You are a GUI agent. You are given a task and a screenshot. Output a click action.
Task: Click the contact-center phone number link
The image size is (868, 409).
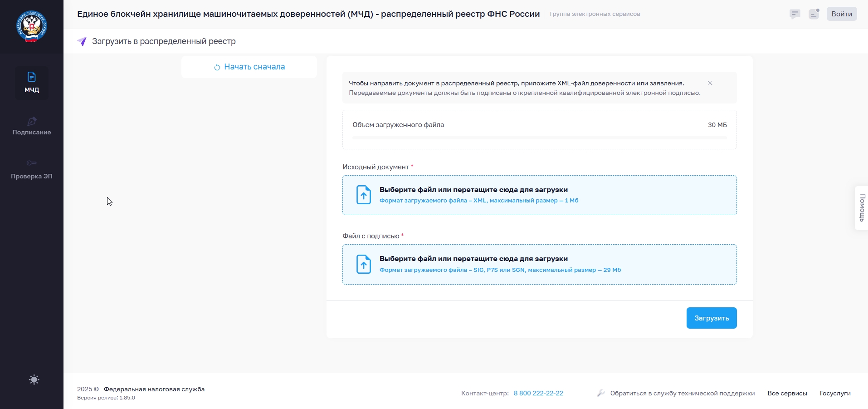coord(538,393)
